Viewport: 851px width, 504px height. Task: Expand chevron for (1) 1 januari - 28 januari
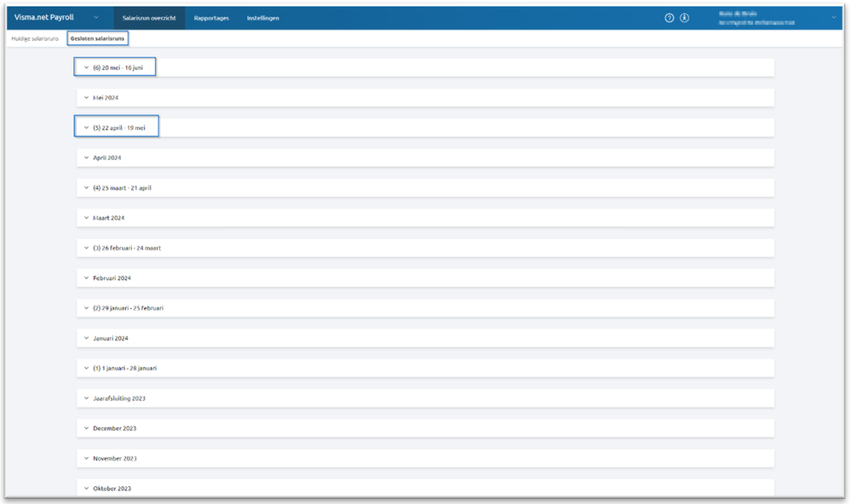tap(86, 369)
